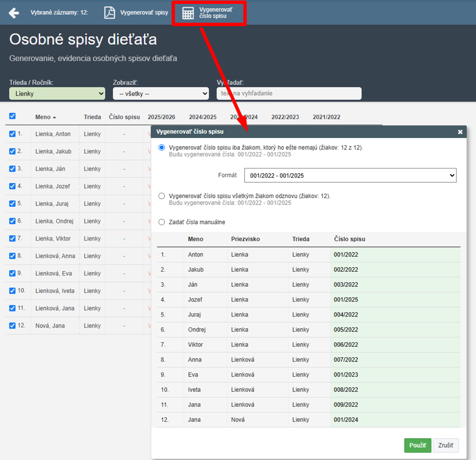Uncheck the row for Lienka, Ján
Image resolution: width=476 pixels, height=460 pixels.
[12, 169]
